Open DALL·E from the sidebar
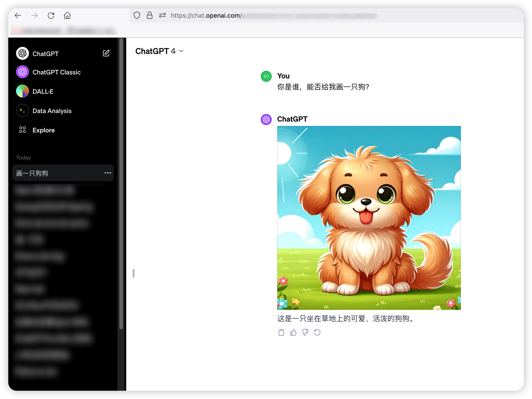532x399 pixels. click(43, 91)
